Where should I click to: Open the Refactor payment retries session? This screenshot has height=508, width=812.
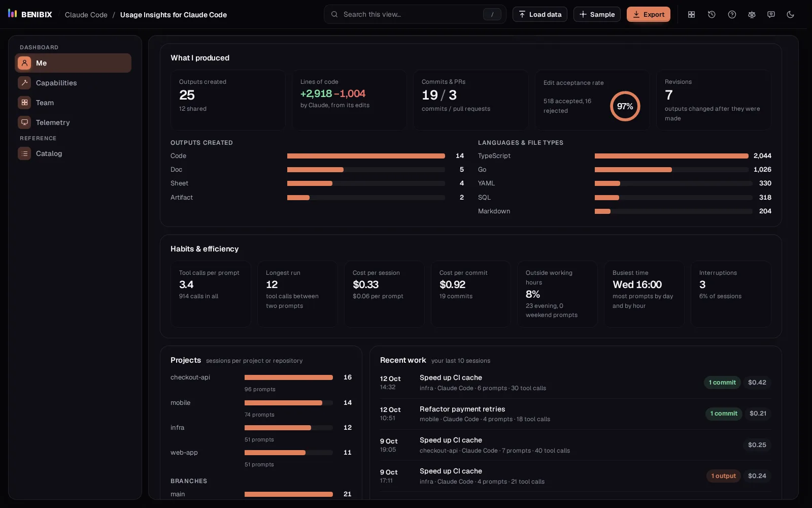click(576, 414)
